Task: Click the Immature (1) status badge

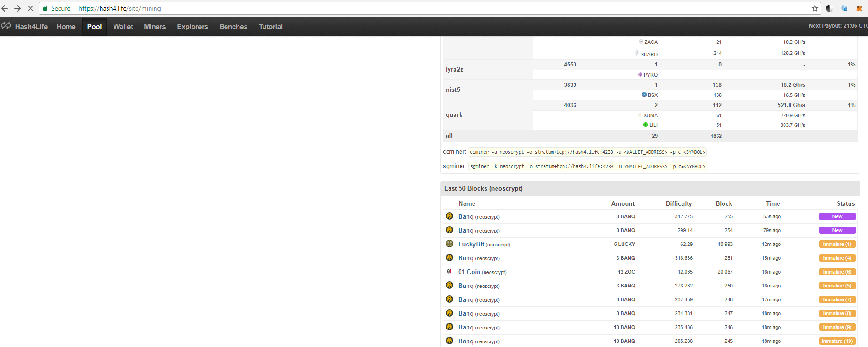Action: (837, 244)
